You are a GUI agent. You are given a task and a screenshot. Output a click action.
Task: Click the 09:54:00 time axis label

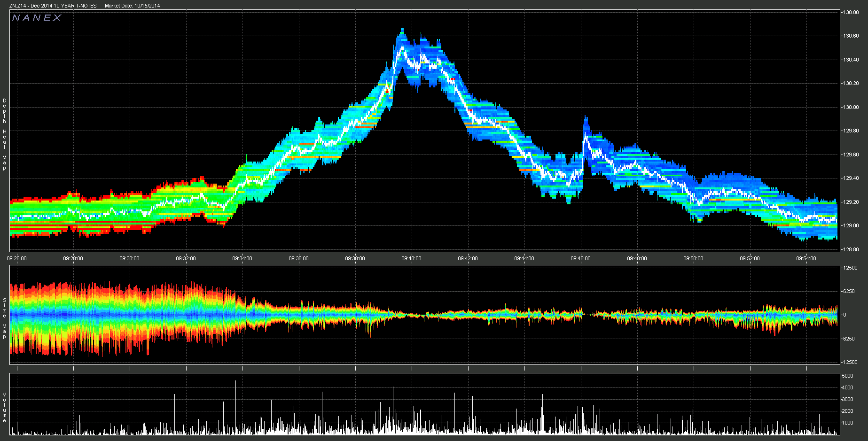[806, 258]
